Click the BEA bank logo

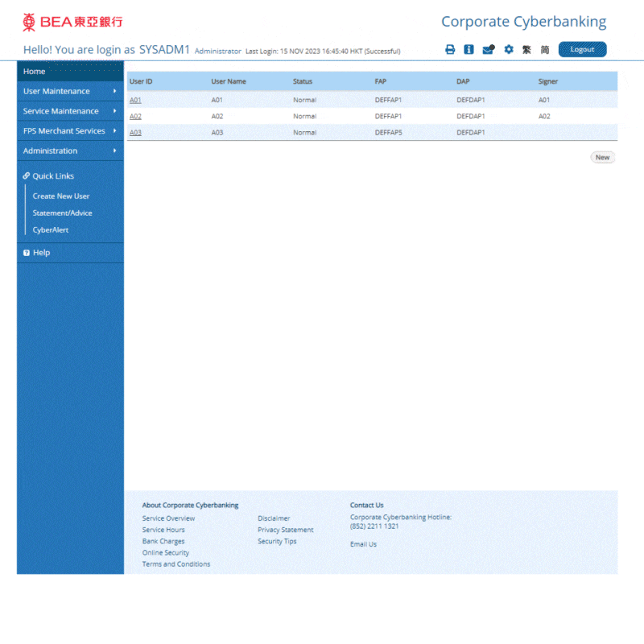[x=72, y=22]
